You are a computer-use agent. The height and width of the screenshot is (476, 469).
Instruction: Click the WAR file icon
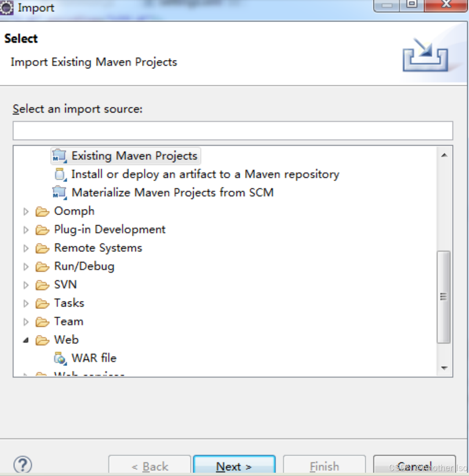point(60,359)
